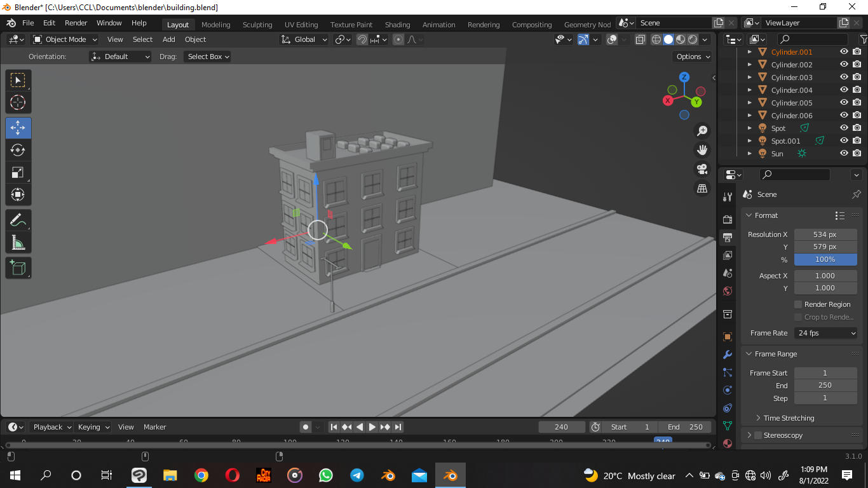Image resolution: width=868 pixels, height=488 pixels.
Task: Switch to the Modeling workspace tab
Action: pyautogui.click(x=215, y=25)
